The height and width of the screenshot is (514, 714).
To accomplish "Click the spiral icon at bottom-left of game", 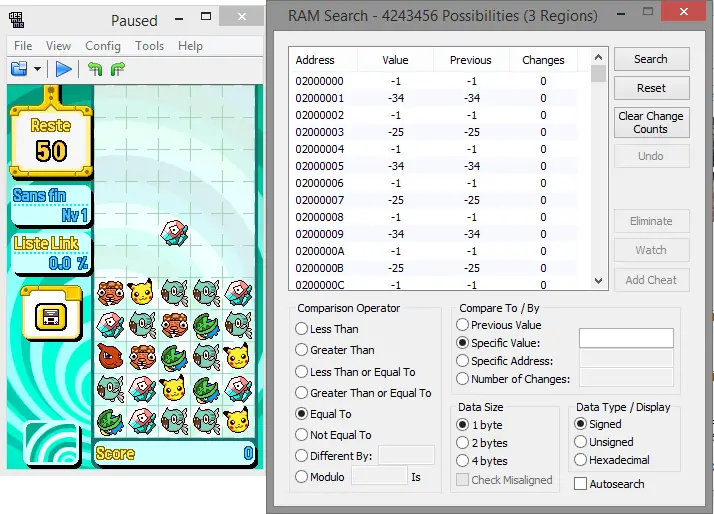I will click(52, 443).
